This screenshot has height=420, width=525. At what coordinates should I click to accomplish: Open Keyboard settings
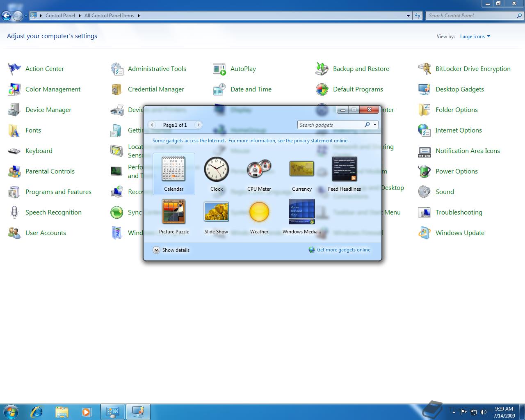coord(30,151)
